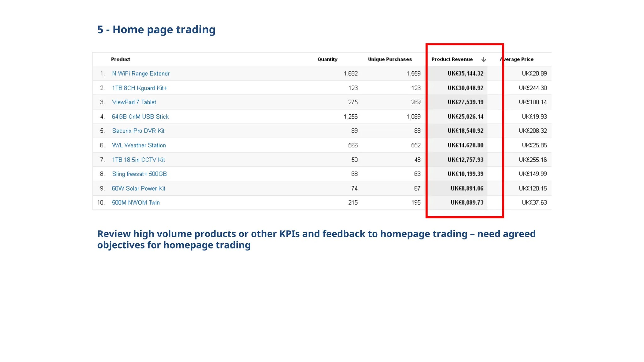
Task: Open the W/L Weather Station link
Action: [x=139, y=145]
